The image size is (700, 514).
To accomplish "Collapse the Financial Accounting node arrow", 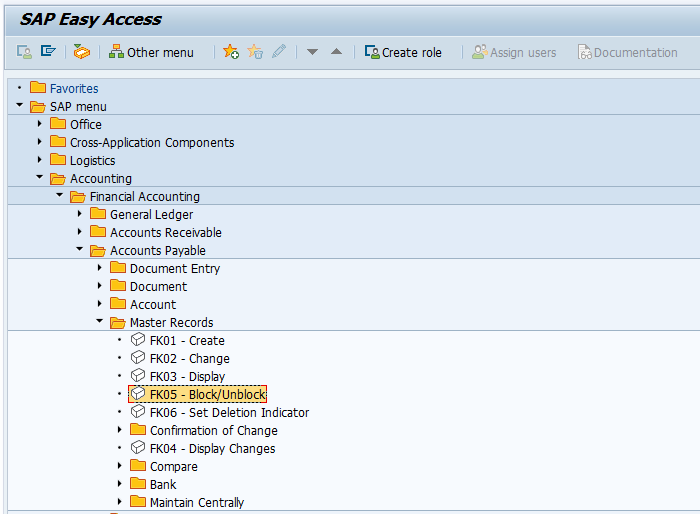I will click(x=59, y=195).
